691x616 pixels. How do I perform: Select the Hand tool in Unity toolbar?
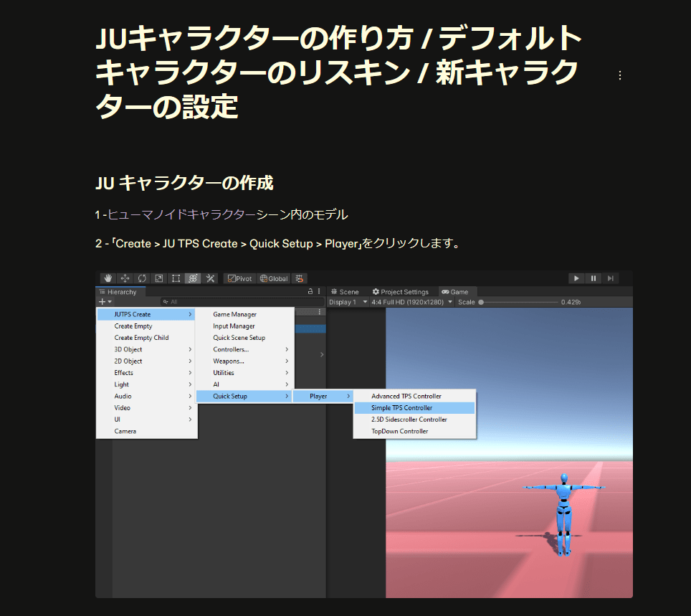click(x=108, y=278)
